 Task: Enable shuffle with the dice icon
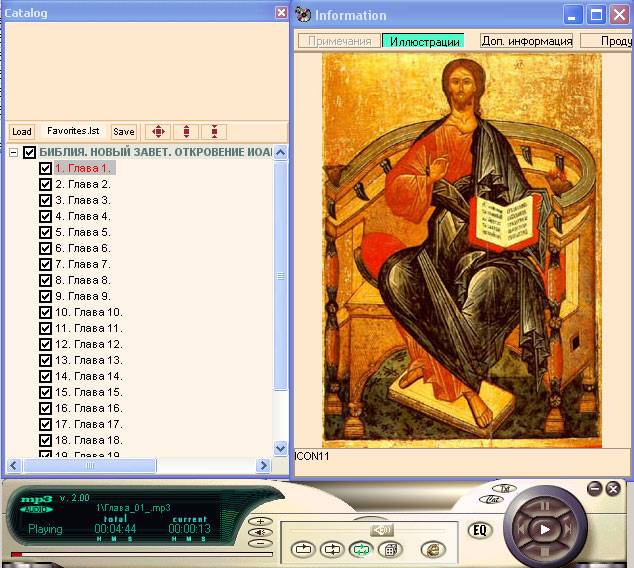390,549
